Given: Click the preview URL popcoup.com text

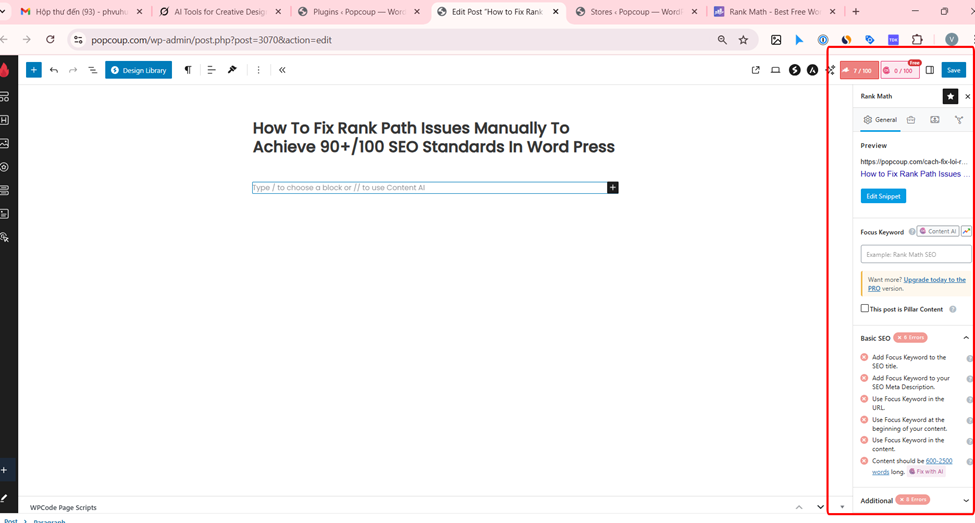Looking at the screenshot, I should click(913, 161).
